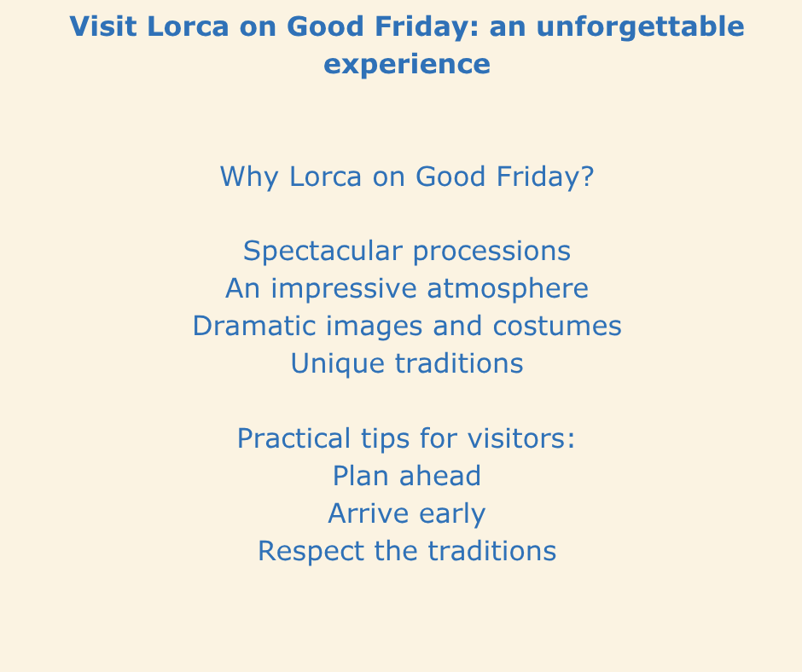Click the word 'experience' in the heading

tap(407, 65)
